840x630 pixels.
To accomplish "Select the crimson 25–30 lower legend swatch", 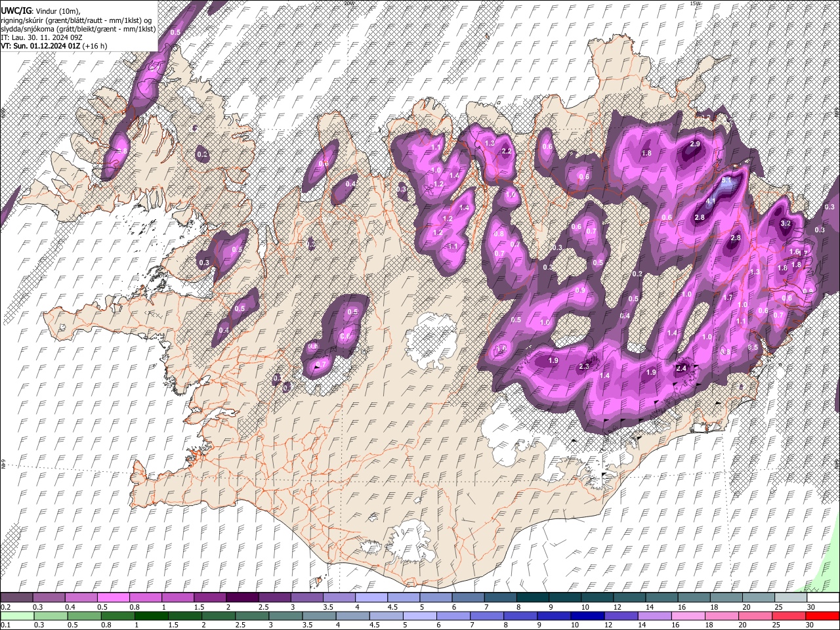I will click(x=788, y=616).
